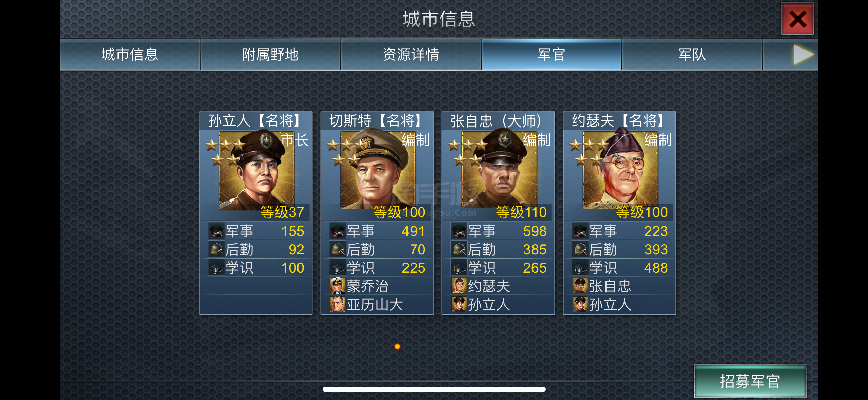Click the 亚历山大 small avatar icon
868x400 pixels.
pos(338,304)
